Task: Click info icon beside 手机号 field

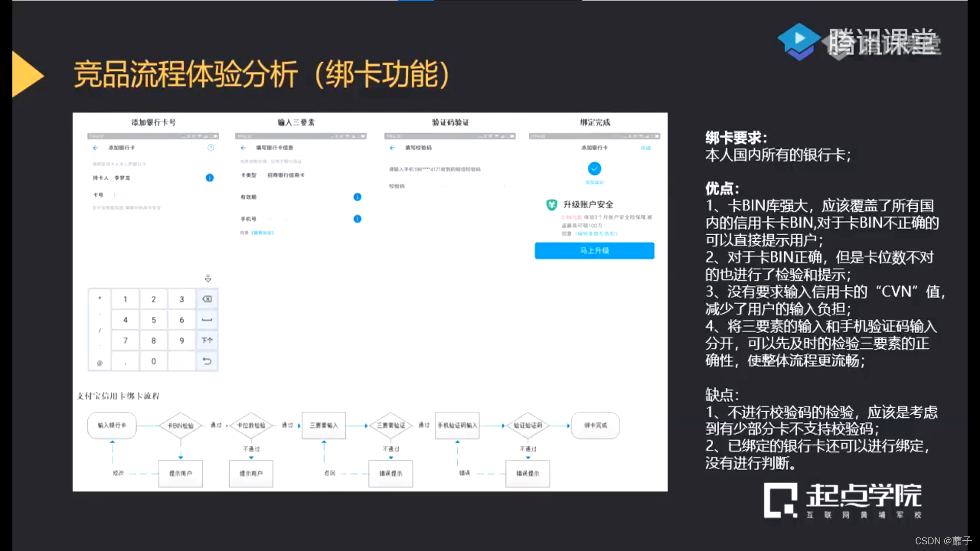Action: click(357, 219)
